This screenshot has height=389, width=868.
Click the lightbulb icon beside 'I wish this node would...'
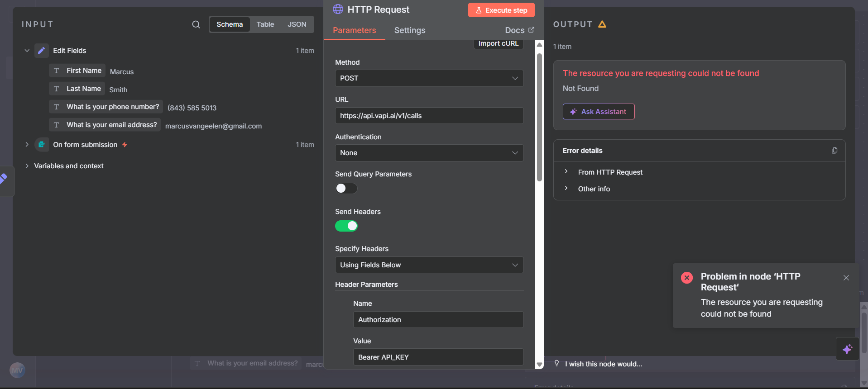[x=556, y=364]
